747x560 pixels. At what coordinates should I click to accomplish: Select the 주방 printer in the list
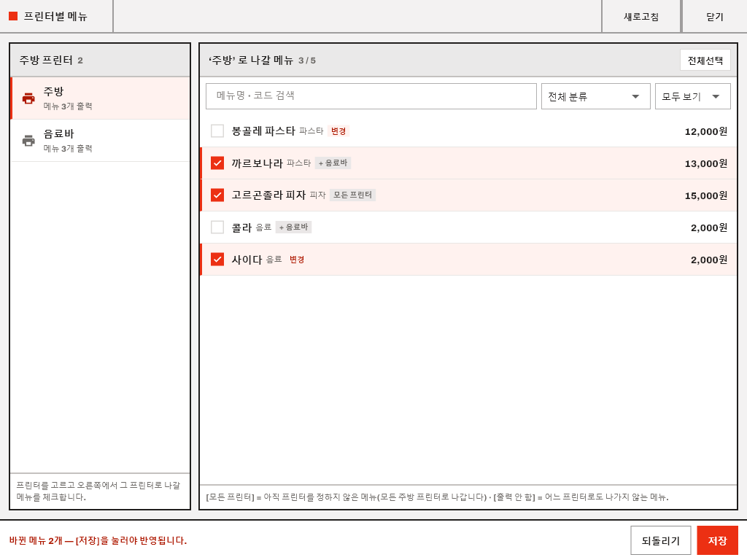tap(100, 98)
